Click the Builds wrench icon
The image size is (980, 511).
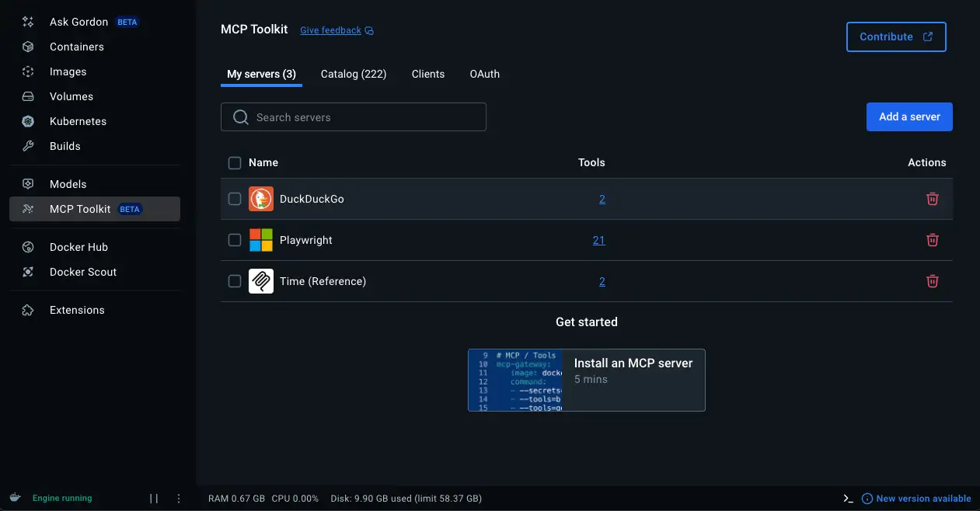28,146
